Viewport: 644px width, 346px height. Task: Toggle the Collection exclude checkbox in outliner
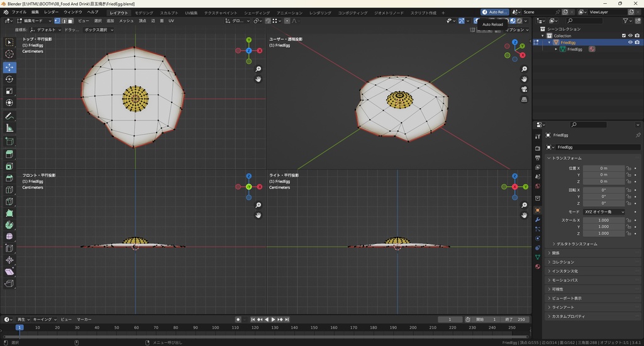coord(624,36)
